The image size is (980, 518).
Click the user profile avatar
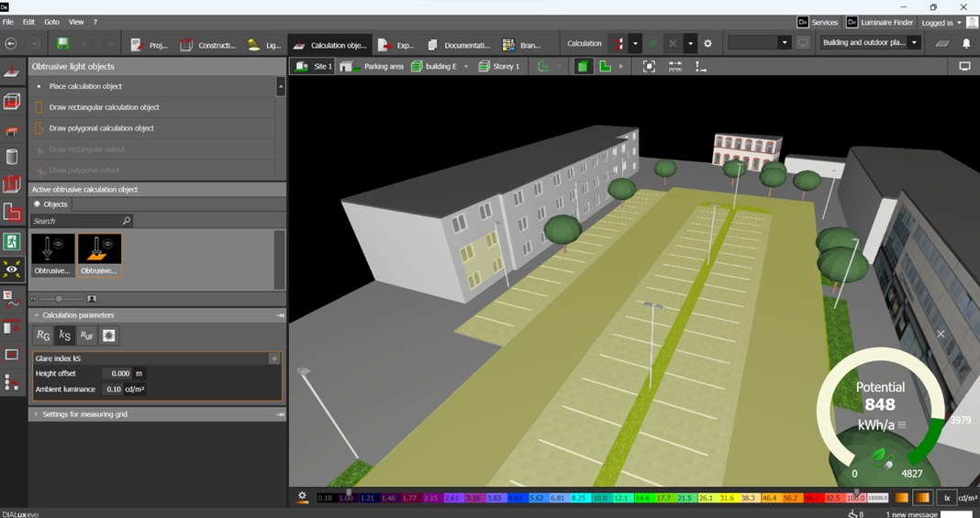coord(971,23)
